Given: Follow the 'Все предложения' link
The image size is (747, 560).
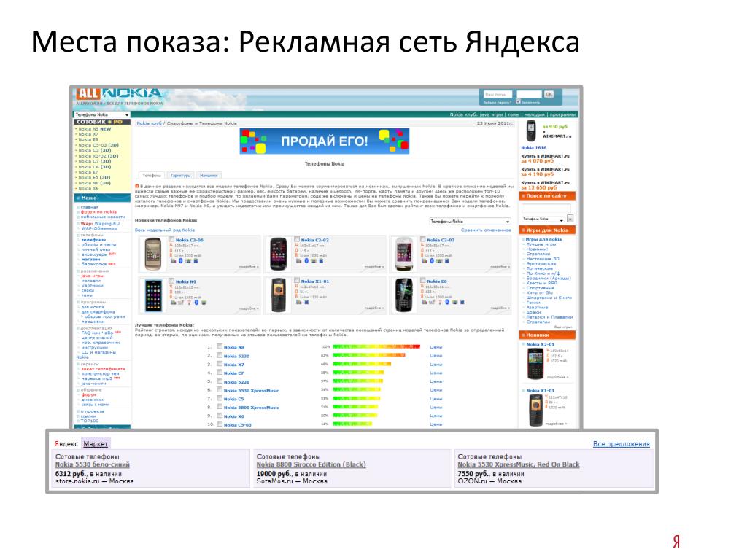Looking at the screenshot, I should 622,444.
